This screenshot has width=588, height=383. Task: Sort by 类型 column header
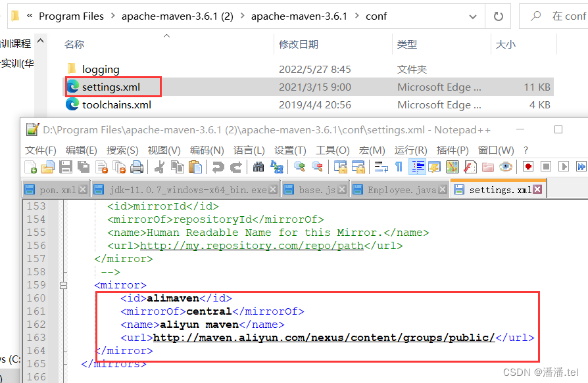pos(407,44)
